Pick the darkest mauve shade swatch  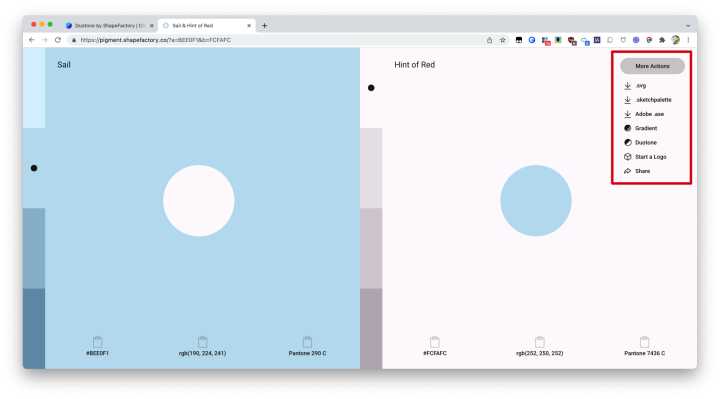pos(371,328)
